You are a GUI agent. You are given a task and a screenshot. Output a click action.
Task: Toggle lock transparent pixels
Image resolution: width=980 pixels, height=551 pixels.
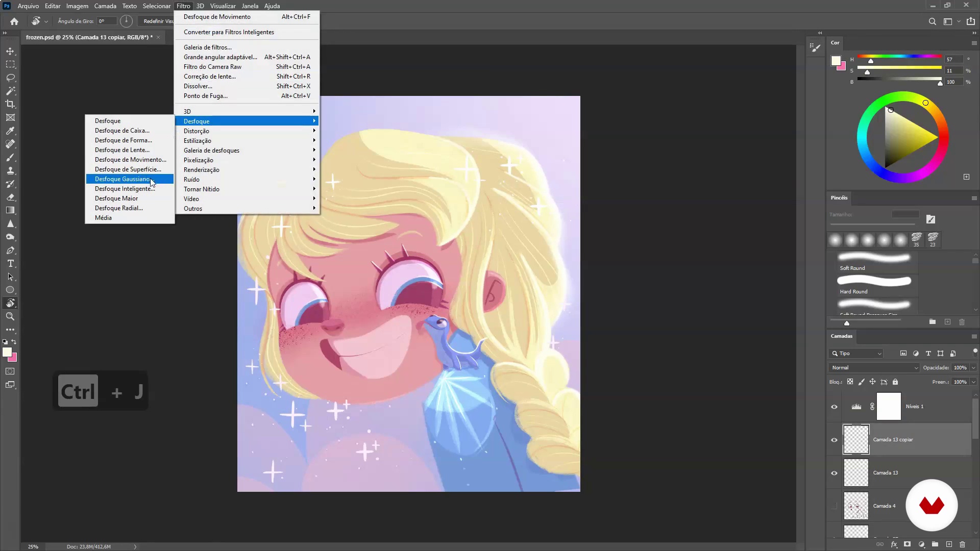850,382
